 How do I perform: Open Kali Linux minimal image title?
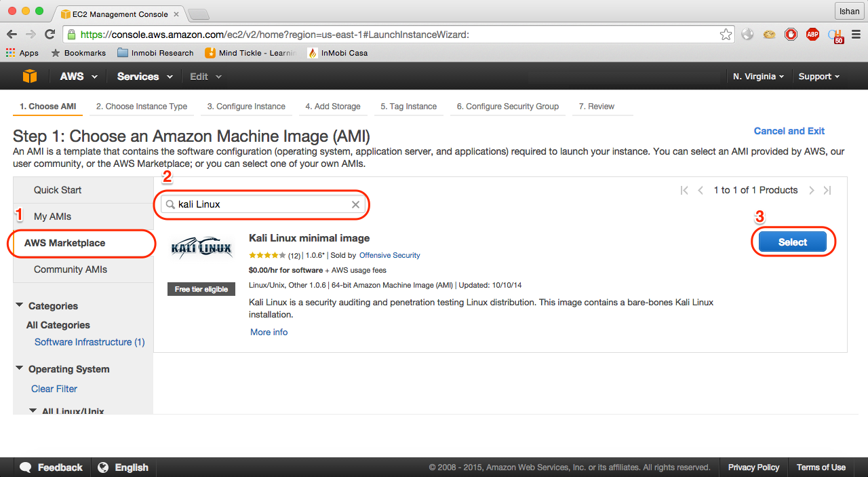coord(309,238)
